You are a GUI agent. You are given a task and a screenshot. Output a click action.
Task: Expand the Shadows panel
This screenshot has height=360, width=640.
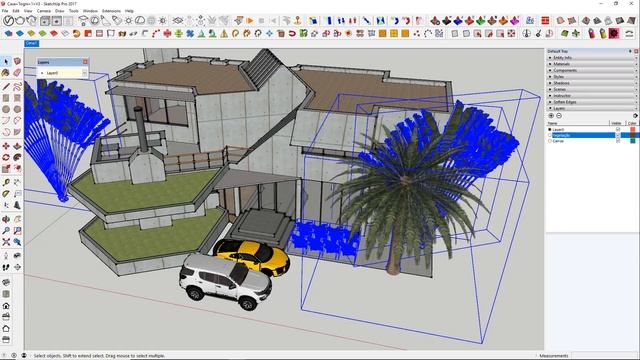click(592, 83)
